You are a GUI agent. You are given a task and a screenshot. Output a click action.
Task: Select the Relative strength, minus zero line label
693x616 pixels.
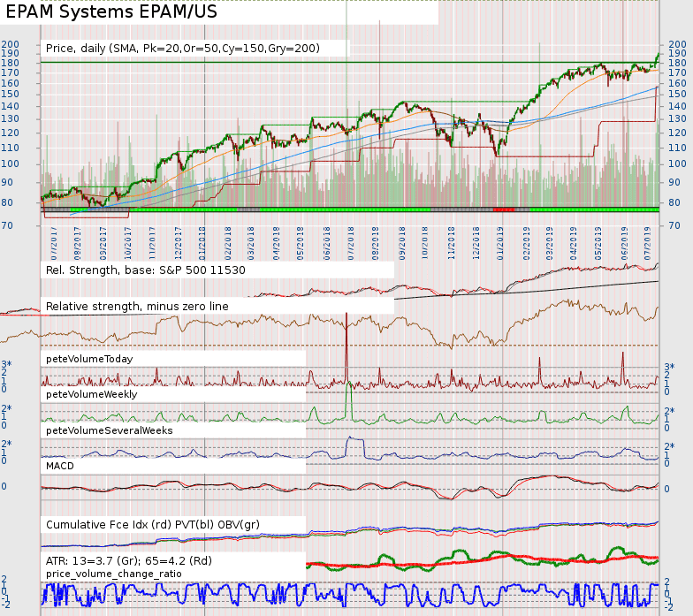tap(137, 306)
